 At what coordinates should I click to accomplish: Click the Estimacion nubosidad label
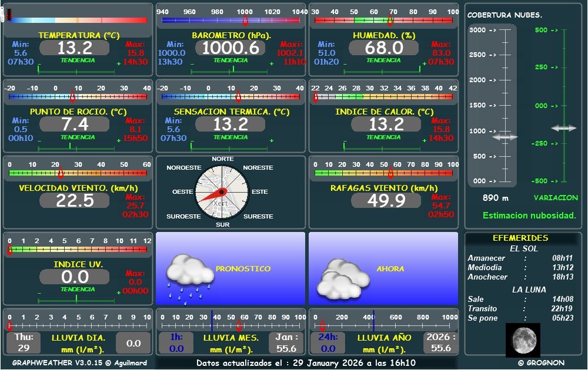pos(529,216)
